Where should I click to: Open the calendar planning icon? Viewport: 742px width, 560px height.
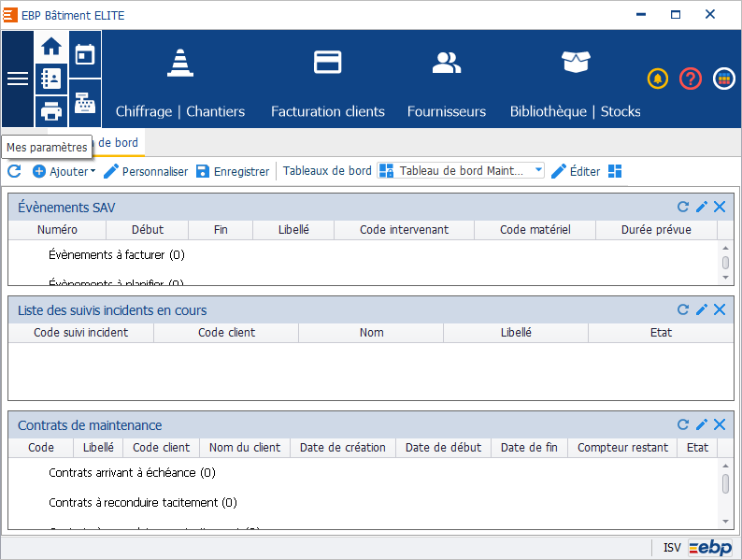[x=84, y=54]
